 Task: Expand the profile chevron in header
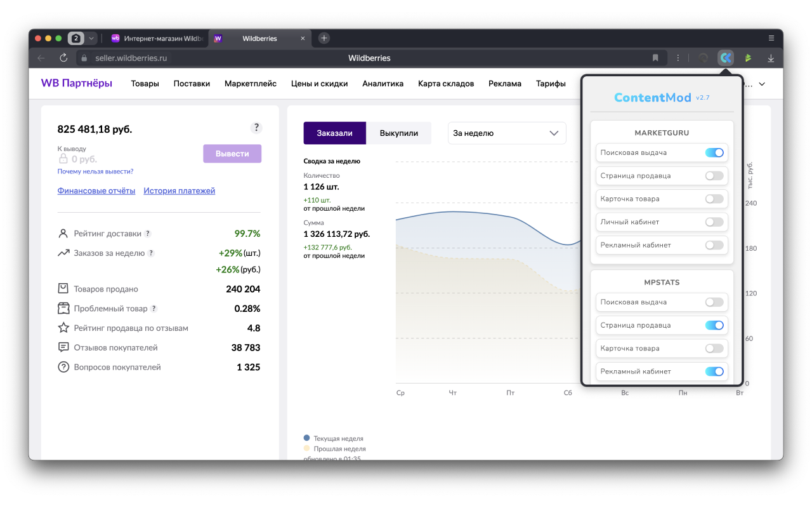tap(762, 84)
